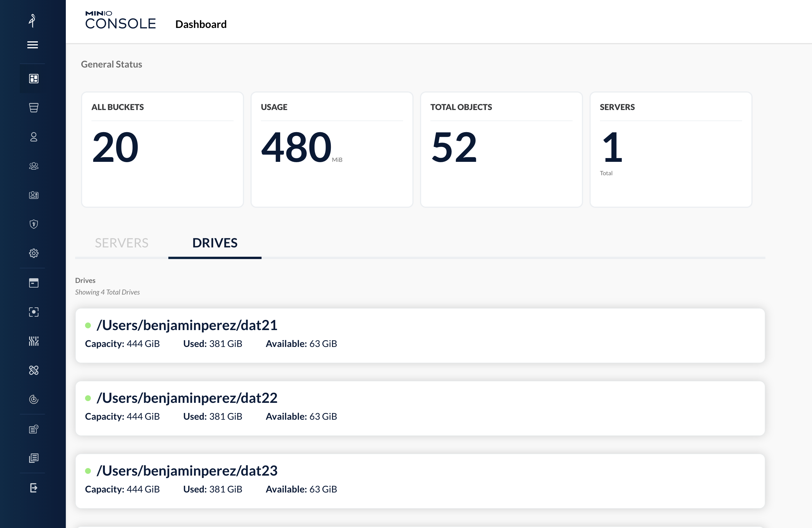Open the Documentation stacked-pages icon
This screenshot has width=812, height=528.
point(33,458)
